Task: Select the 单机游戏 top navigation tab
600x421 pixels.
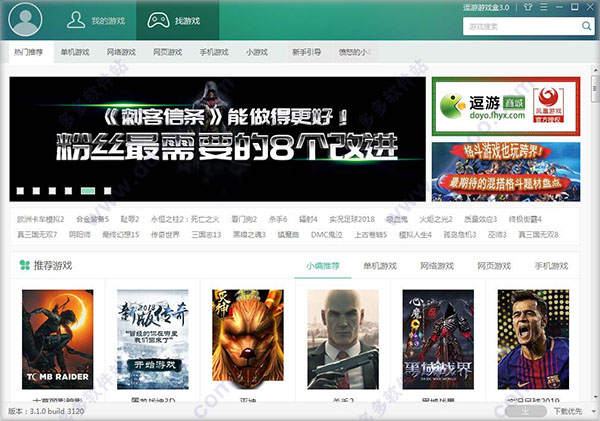Action: pos(75,52)
